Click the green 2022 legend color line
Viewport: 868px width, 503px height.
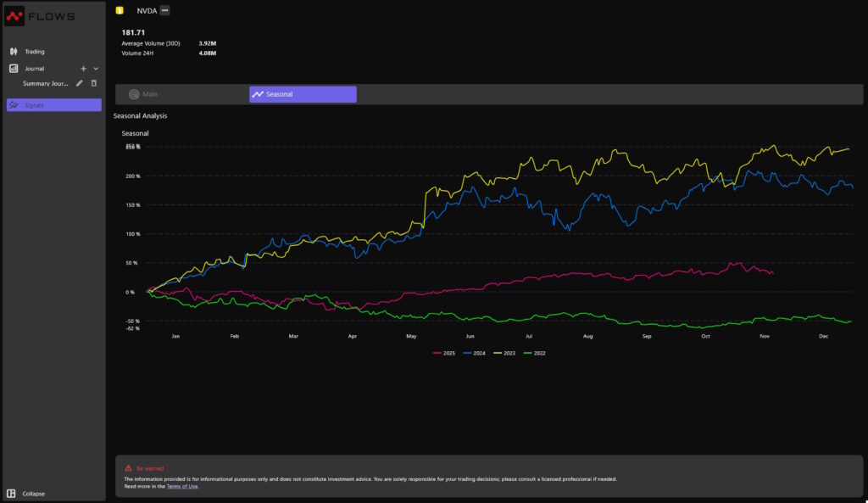(x=527, y=353)
